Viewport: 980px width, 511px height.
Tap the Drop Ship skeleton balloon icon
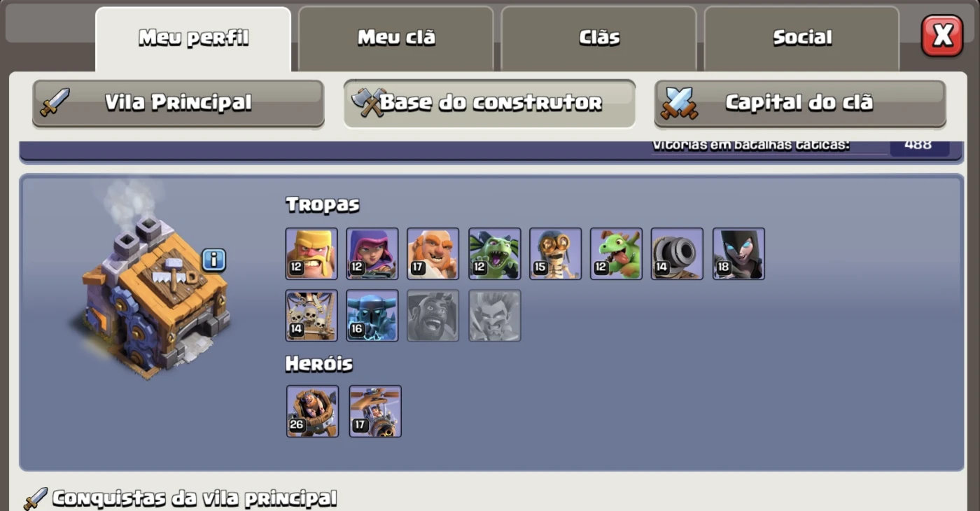[x=311, y=316]
